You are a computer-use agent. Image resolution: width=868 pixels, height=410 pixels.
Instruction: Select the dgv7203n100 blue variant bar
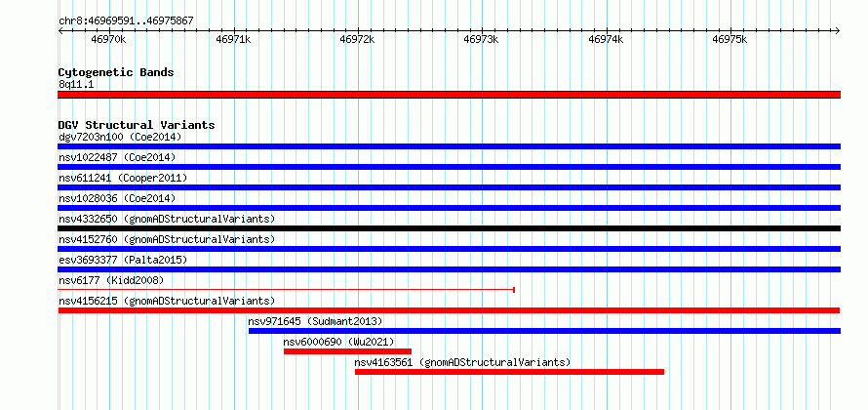(x=449, y=146)
